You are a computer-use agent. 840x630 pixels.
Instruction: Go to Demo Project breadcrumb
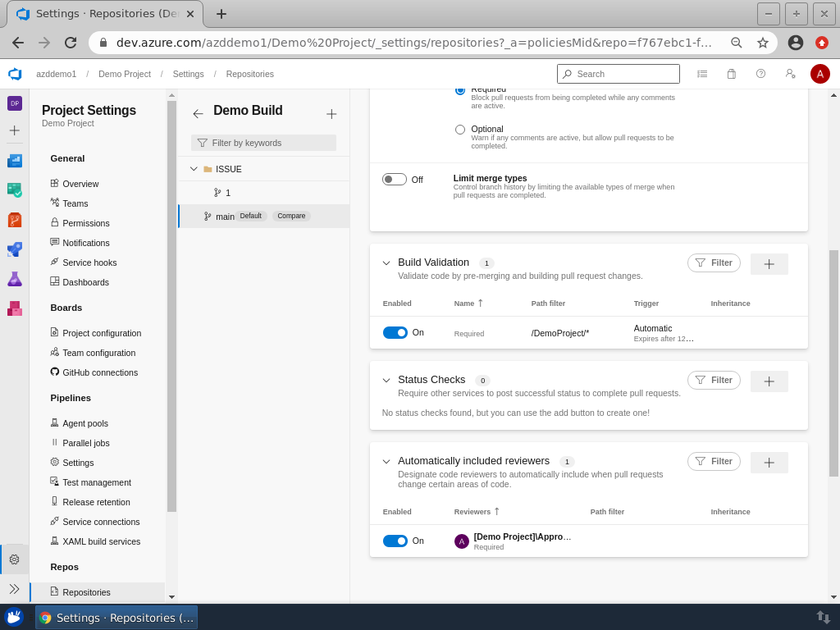125,74
